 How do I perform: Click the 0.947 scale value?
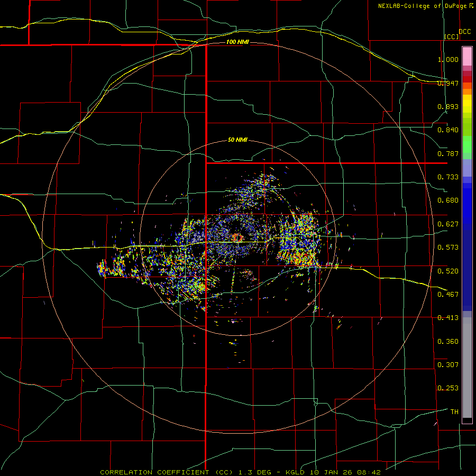point(448,83)
